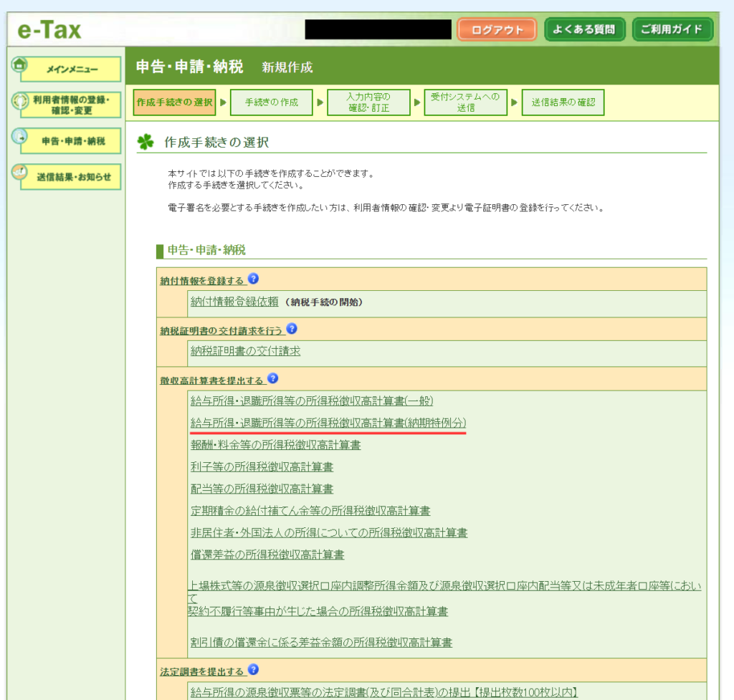
Task: Click the document icon beside 申告・申請・納税
Action: pos(19,136)
